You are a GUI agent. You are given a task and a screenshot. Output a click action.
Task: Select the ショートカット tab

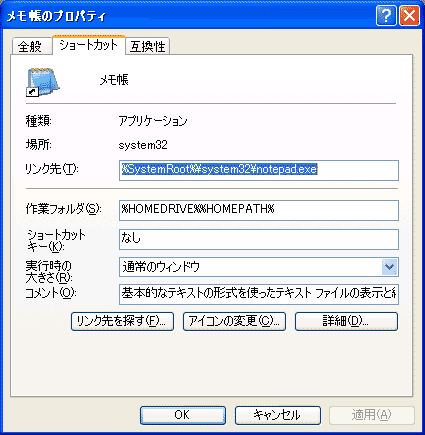pyautogui.click(x=89, y=45)
